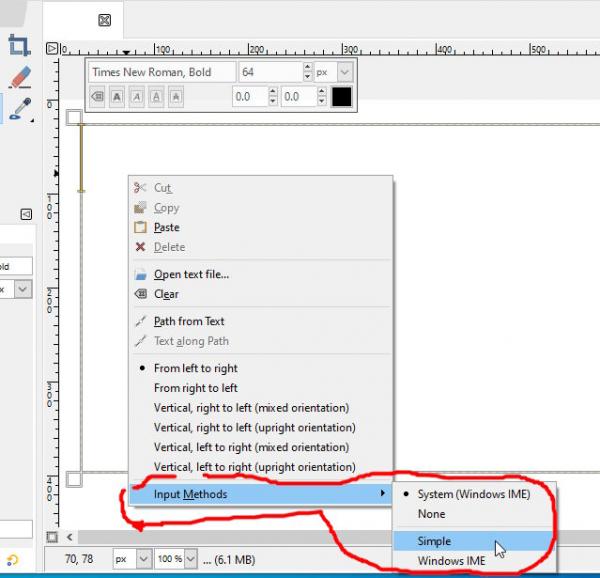Viewport: 600px width, 578px height.
Task: Toggle strikethrough in text tool overlay
Action: 176,96
